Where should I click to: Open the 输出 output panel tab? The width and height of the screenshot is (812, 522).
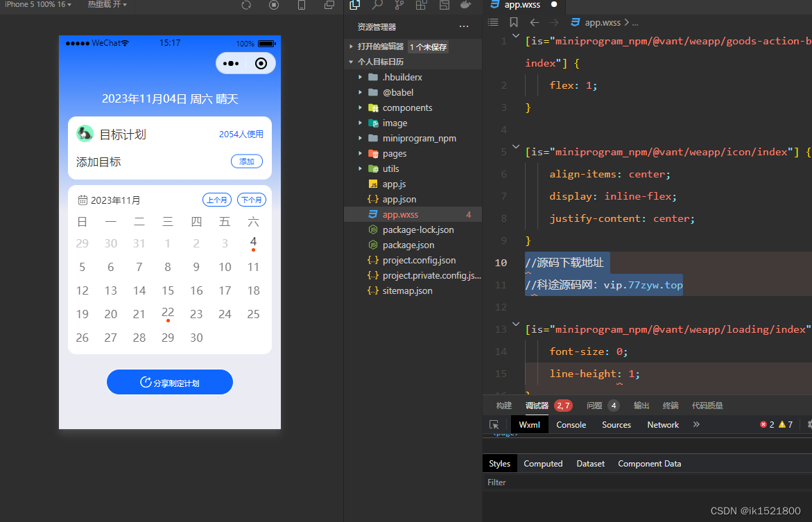[641, 406]
